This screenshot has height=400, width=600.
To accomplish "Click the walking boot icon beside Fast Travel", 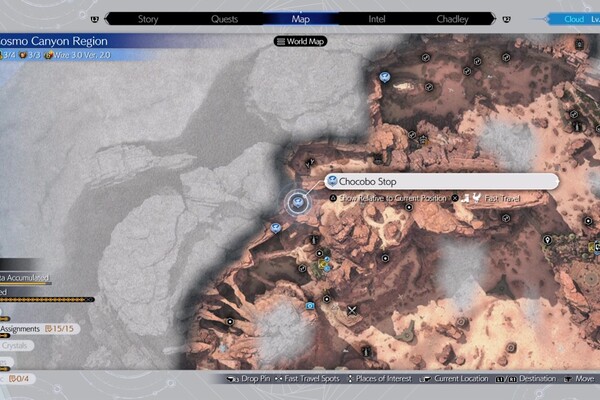I will click(465, 198).
